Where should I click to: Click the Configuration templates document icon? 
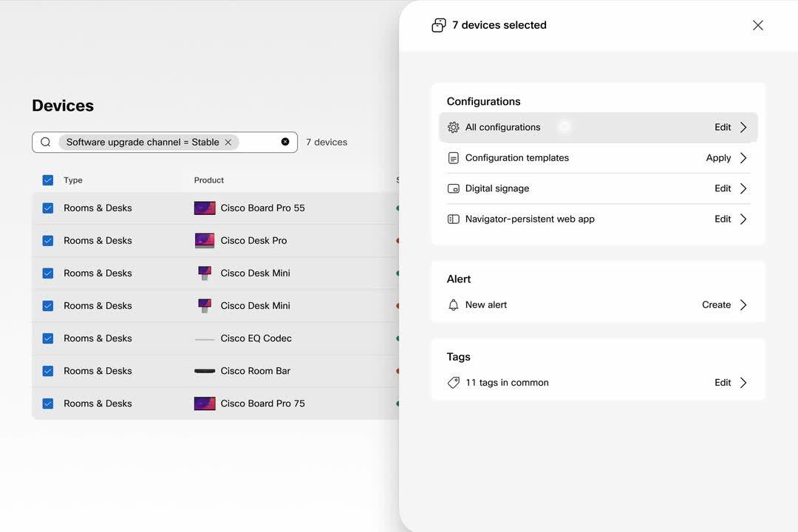pyautogui.click(x=453, y=158)
